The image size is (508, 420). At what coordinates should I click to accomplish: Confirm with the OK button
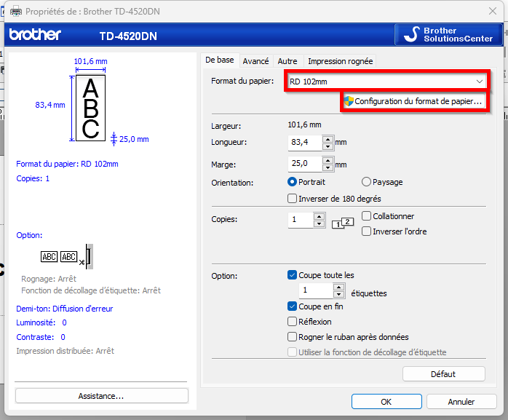pyautogui.click(x=386, y=402)
